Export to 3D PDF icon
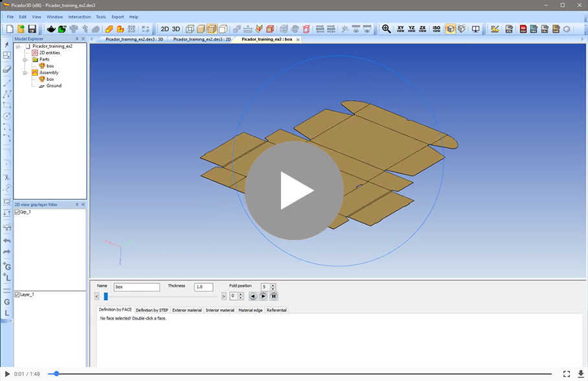The width and height of the screenshot is (588, 381). coord(523,29)
